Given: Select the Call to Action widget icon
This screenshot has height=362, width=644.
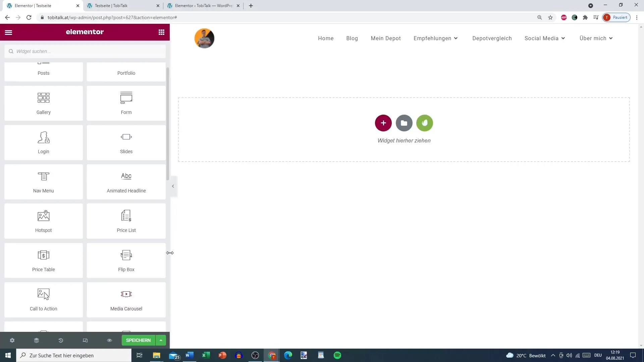Looking at the screenshot, I should click(x=43, y=294).
